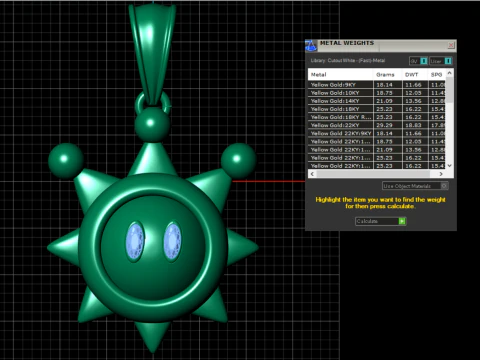Select the Yellow Gold 22KY:9KY row
480x360 pixels.
[377, 133]
